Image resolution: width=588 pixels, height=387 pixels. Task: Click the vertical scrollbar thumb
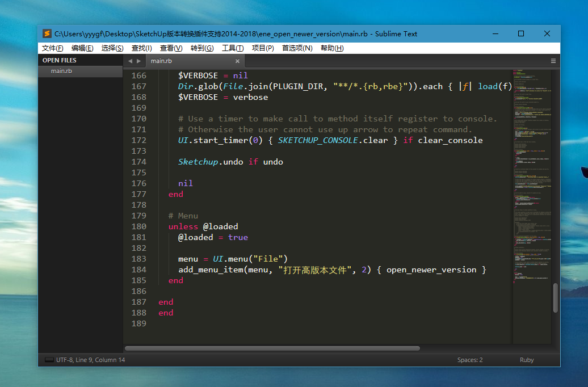556,298
